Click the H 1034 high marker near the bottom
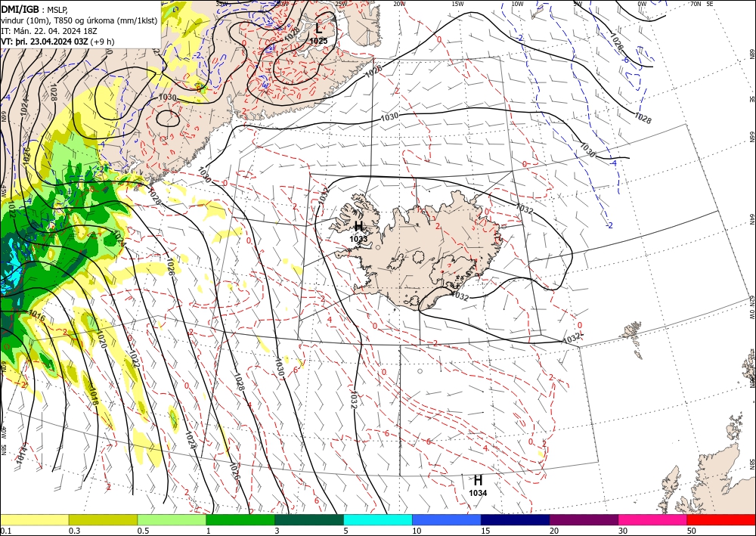 pyautogui.click(x=478, y=485)
